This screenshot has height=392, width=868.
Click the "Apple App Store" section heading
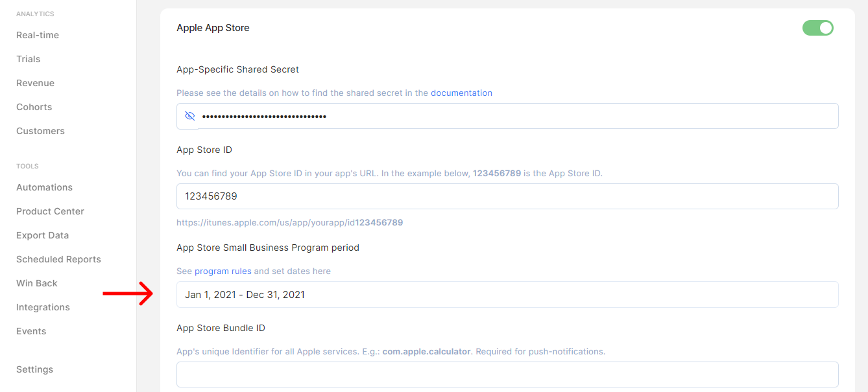[213, 28]
